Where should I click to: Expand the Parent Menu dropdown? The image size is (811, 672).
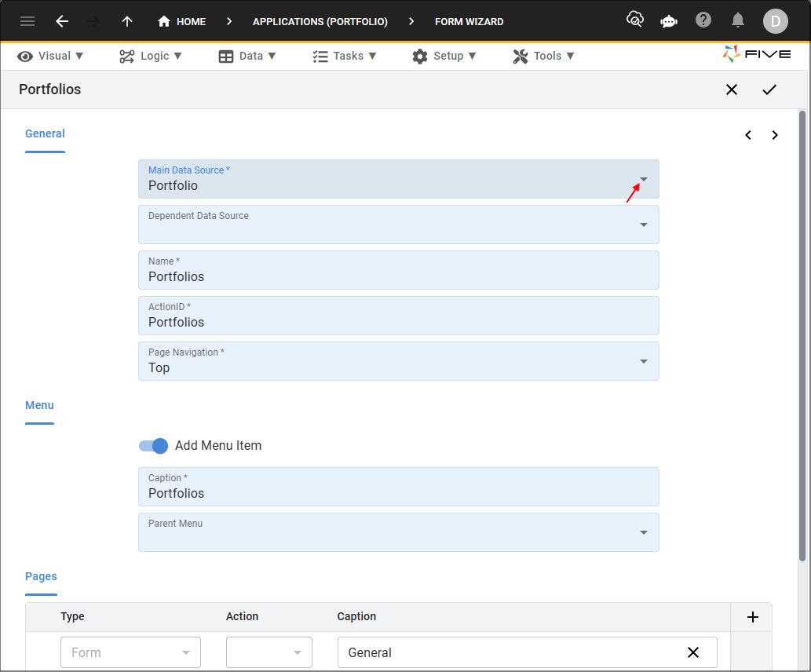coord(644,532)
